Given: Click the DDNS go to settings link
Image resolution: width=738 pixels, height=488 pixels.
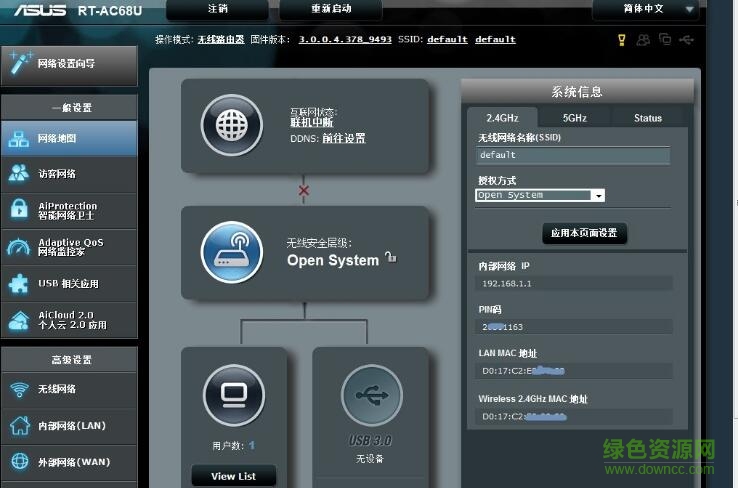Looking at the screenshot, I should tap(344, 138).
